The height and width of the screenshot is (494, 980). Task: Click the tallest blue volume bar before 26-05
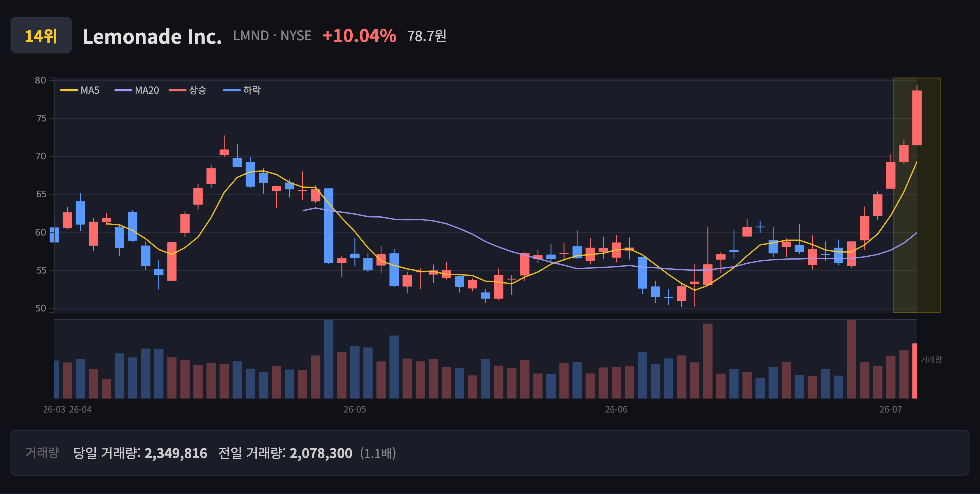pyautogui.click(x=329, y=359)
